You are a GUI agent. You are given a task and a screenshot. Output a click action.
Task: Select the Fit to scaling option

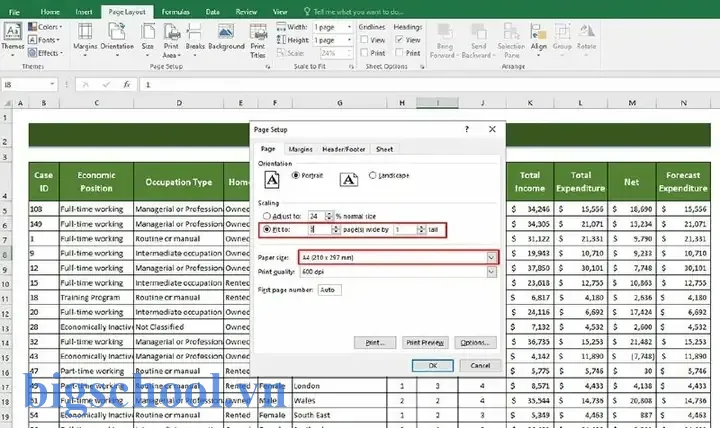coord(267,229)
